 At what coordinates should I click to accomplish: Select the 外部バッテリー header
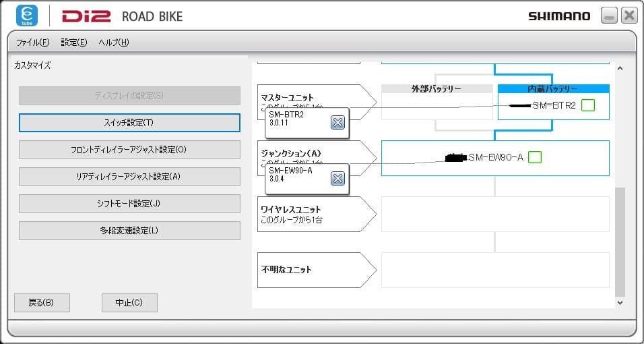point(437,89)
